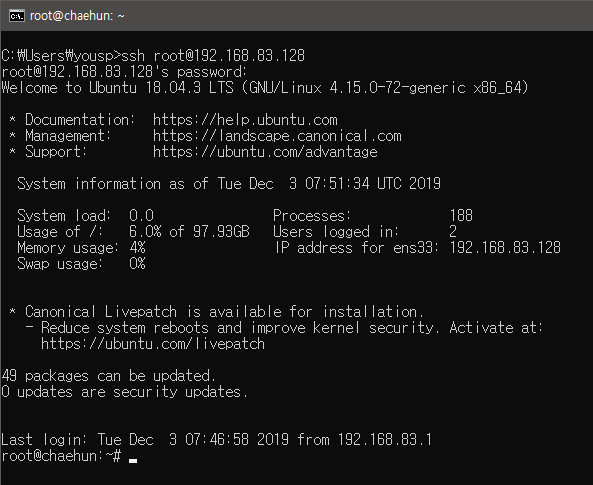Click the disk usage '6.0% of 97.93GB'
This screenshot has width=593, height=485.
click(189, 232)
